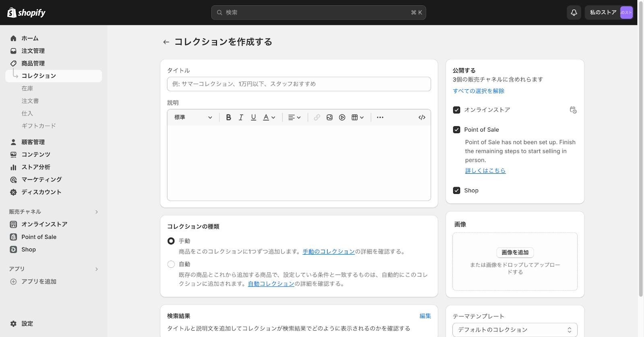Image resolution: width=644 pixels, height=337 pixels.
Task: Open the notifications bell
Action: [x=574, y=12]
